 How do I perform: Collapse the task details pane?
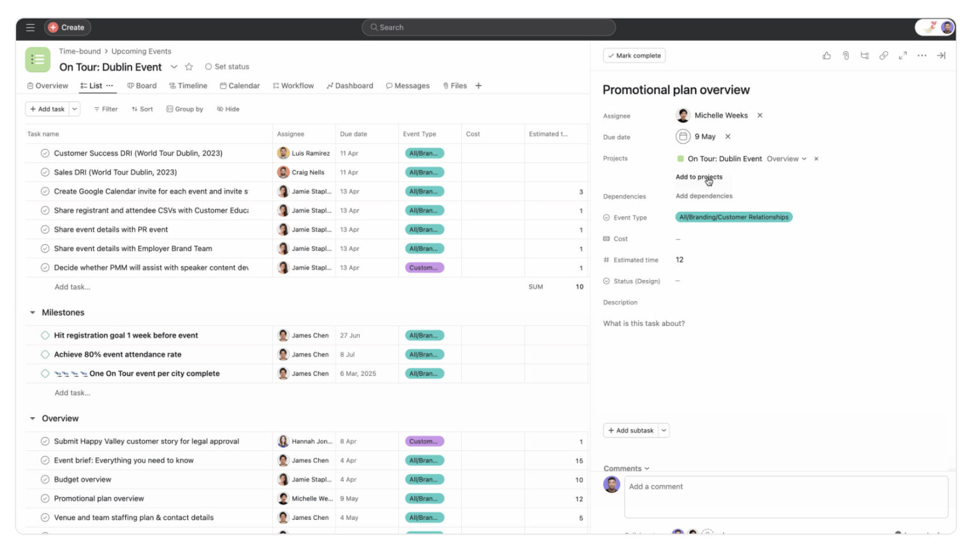[941, 55]
